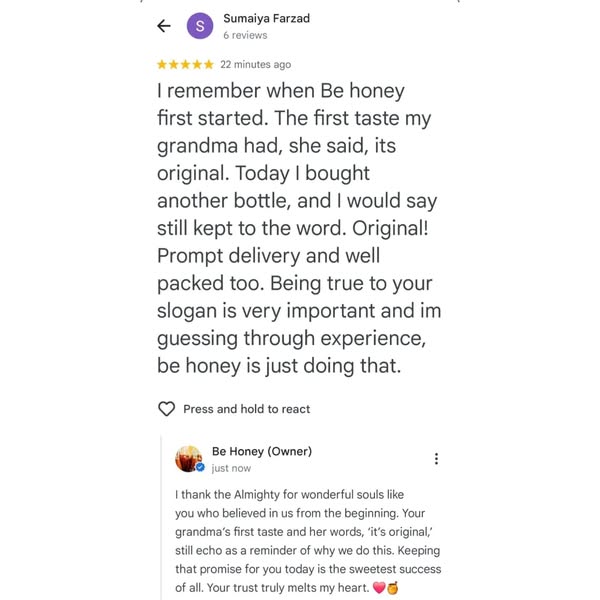Open Sumaiya Farzad's reviewer profile name
Screen dimensions: 600x600
tap(267, 18)
